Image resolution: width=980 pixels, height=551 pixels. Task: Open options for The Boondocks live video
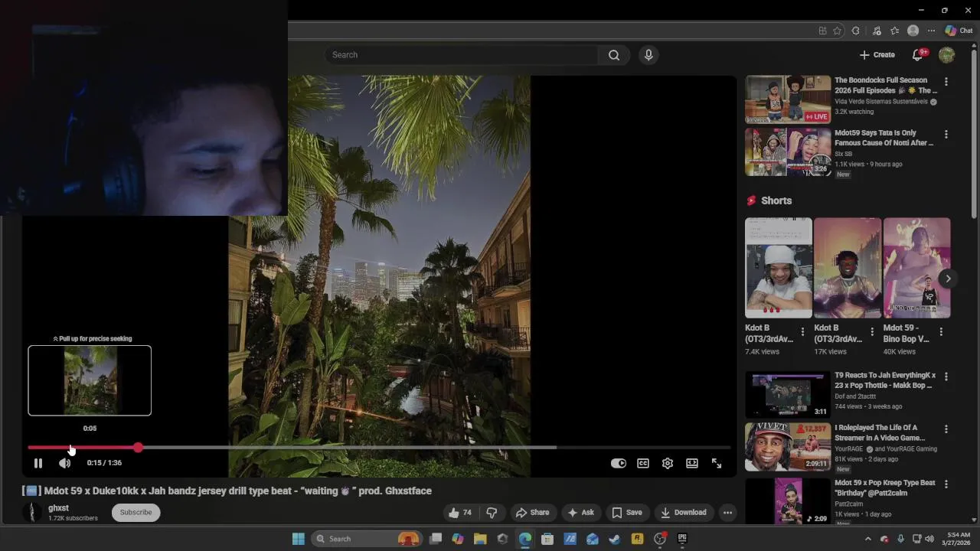pyautogui.click(x=946, y=81)
